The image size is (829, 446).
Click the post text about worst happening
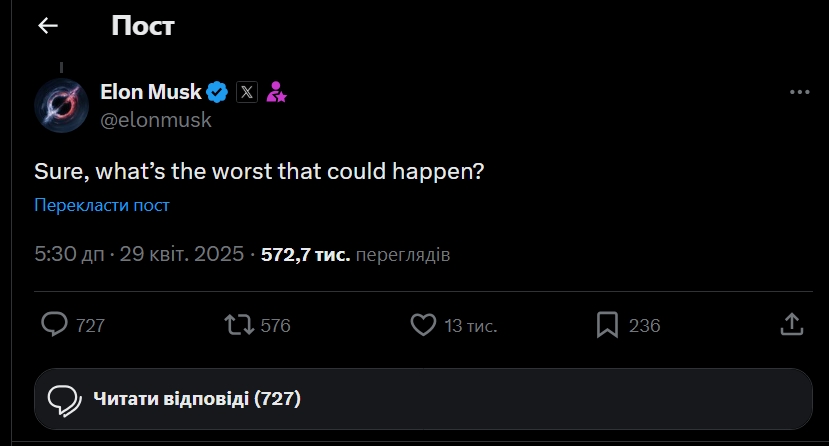[x=260, y=171]
